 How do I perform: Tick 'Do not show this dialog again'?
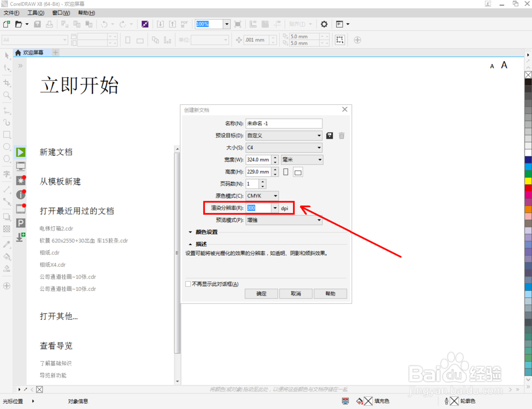tap(188, 284)
